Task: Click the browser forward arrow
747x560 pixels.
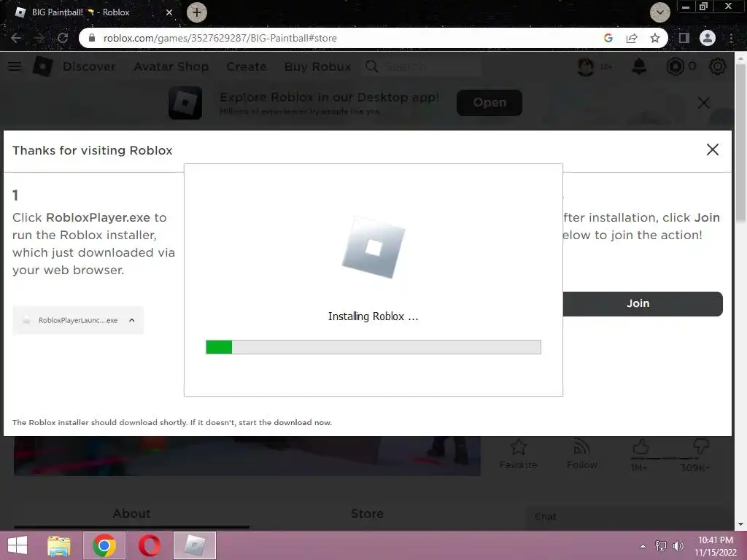Action: click(x=39, y=38)
